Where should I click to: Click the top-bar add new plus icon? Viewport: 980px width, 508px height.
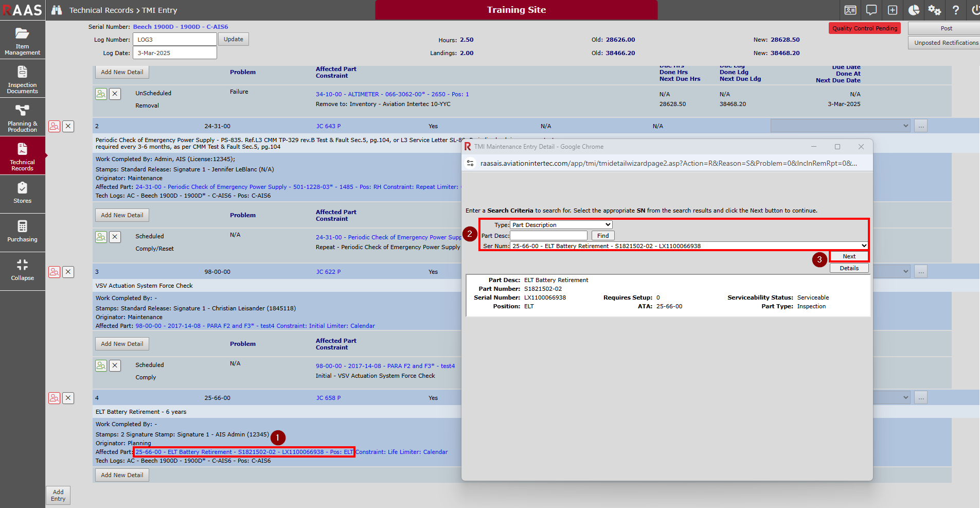pyautogui.click(x=893, y=10)
